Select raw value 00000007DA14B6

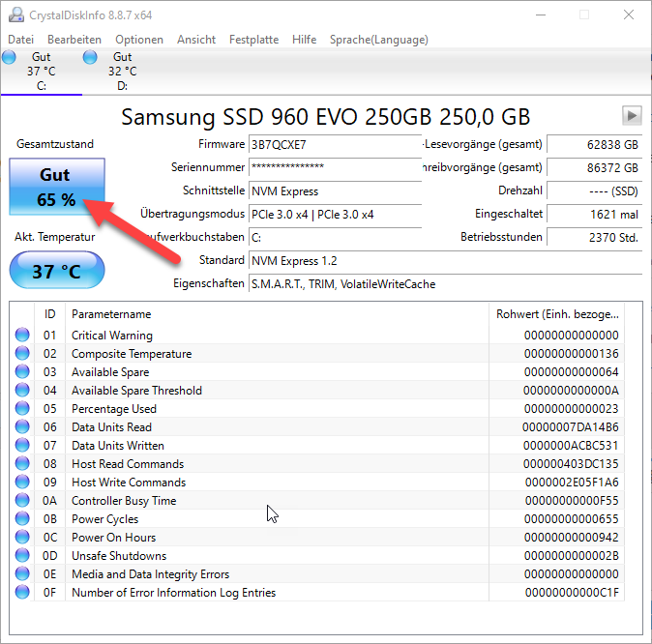point(570,427)
